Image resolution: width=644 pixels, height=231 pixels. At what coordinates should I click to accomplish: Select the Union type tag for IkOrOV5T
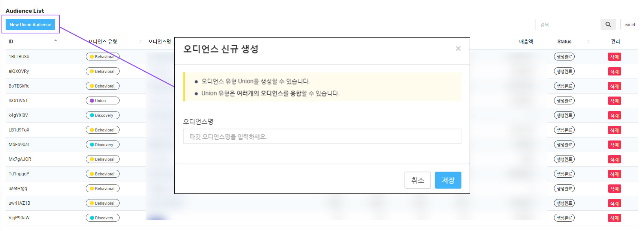point(102,101)
